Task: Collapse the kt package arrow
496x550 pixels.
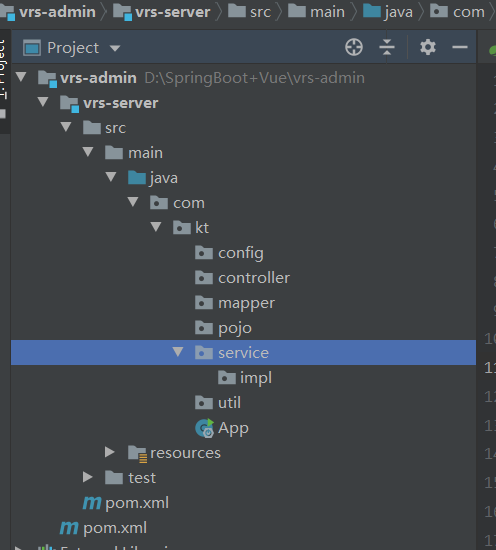Action: pos(156,227)
